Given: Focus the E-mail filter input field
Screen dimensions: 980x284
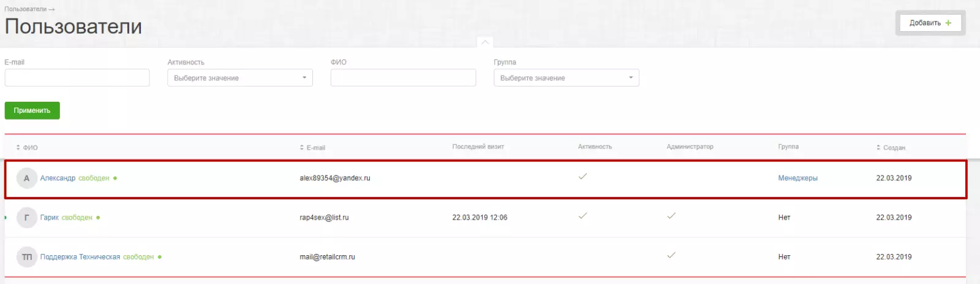Looking at the screenshot, I should [x=77, y=78].
